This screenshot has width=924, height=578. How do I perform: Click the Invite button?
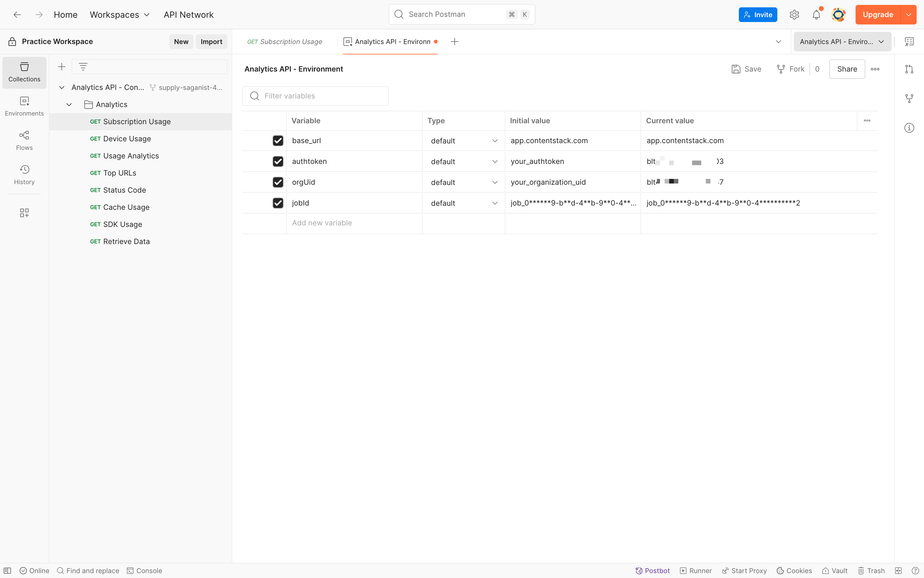click(x=757, y=15)
